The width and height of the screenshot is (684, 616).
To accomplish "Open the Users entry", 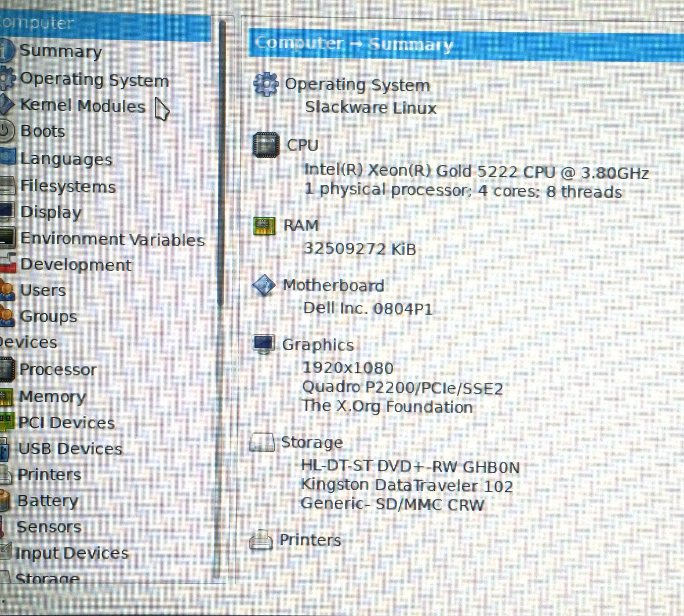I will click(x=43, y=290).
